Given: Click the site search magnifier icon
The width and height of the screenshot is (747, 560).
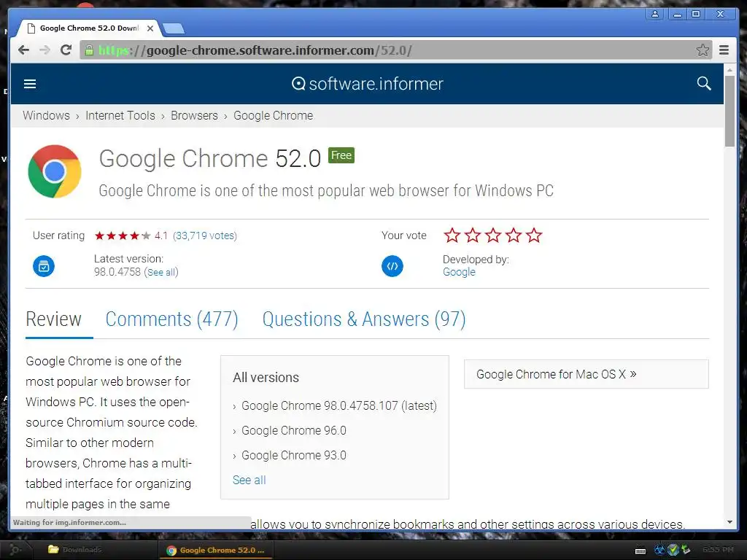Looking at the screenshot, I should (x=704, y=83).
